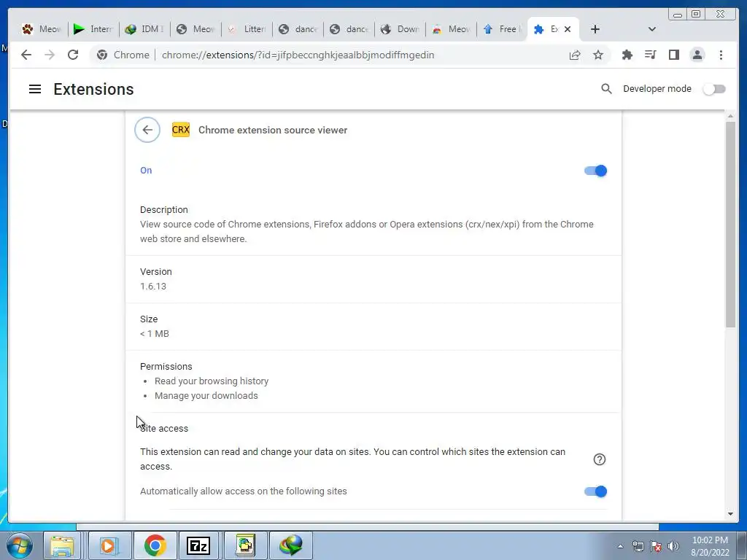Open the Chrome three-dot menu
Image resolution: width=747 pixels, height=560 pixels.
(721, 55)
